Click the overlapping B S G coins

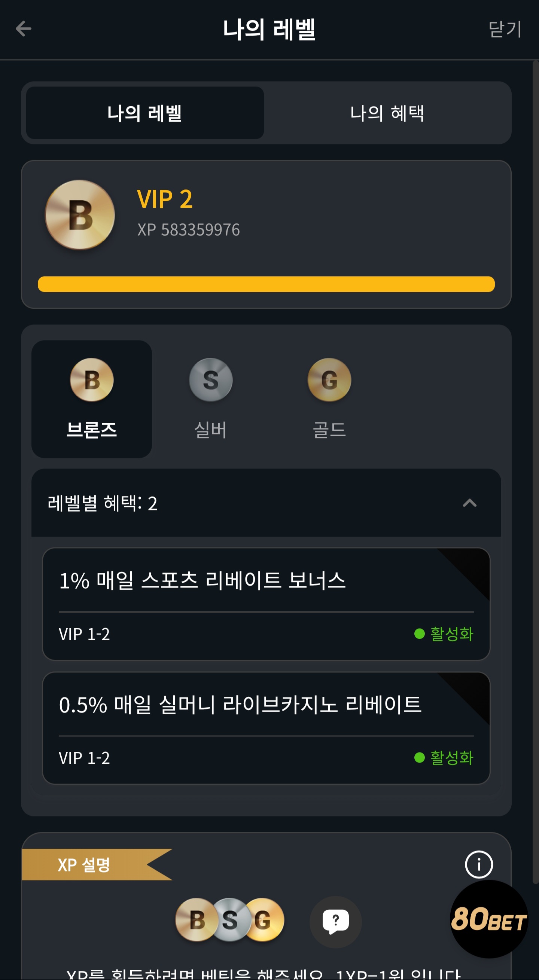(x=229, y=920)
